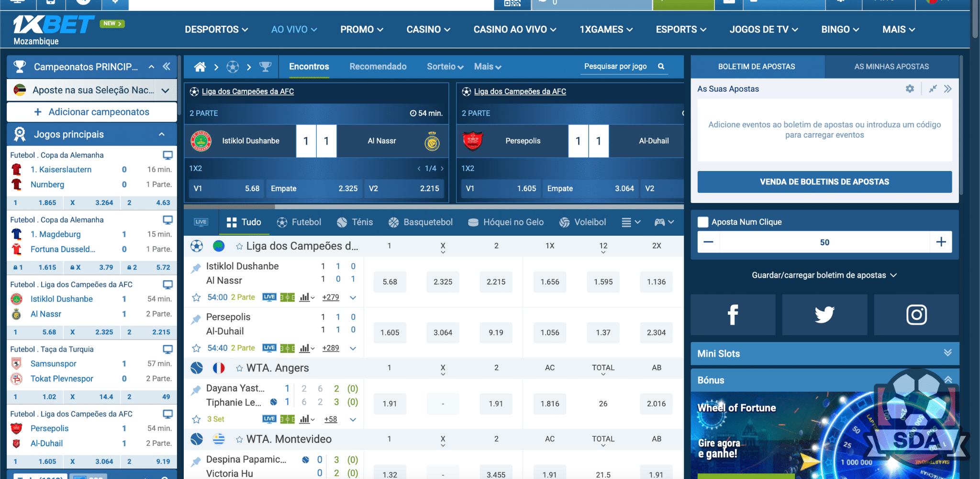Star the WTA Angers league

tap(239, 368)
